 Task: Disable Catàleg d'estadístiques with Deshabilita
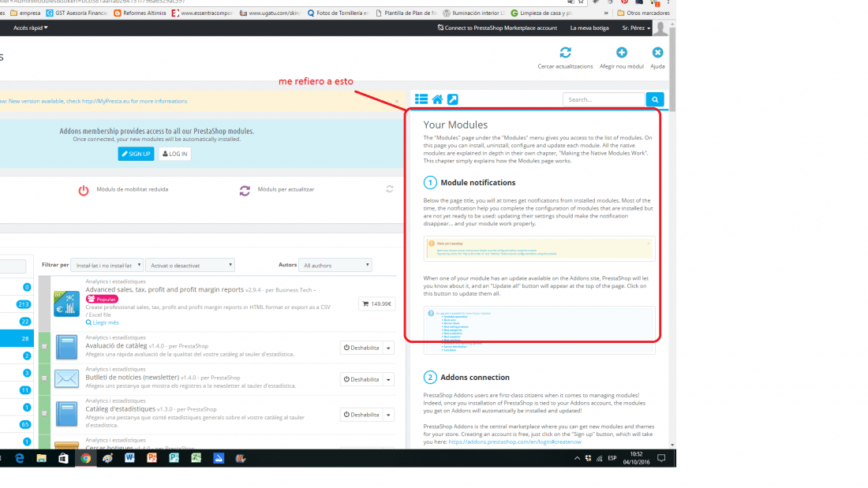tap(361, 415)
